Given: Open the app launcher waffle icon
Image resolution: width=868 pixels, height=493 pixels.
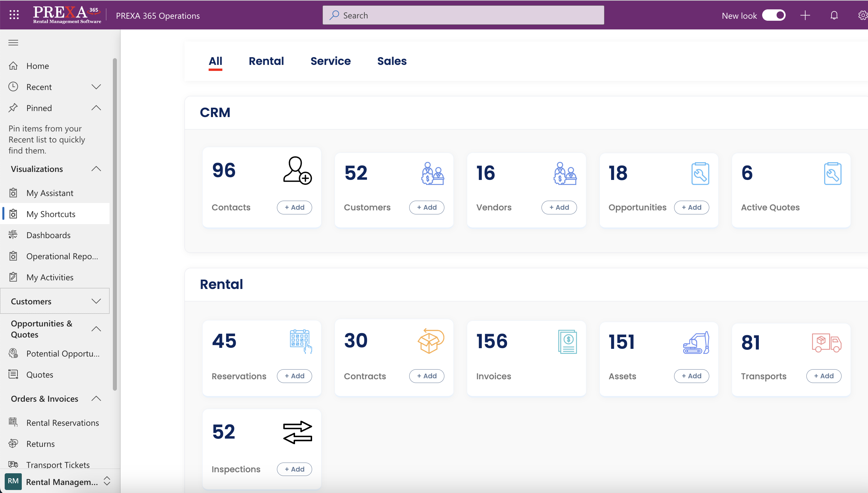Looking at the screenshot, I should [14, 15].
